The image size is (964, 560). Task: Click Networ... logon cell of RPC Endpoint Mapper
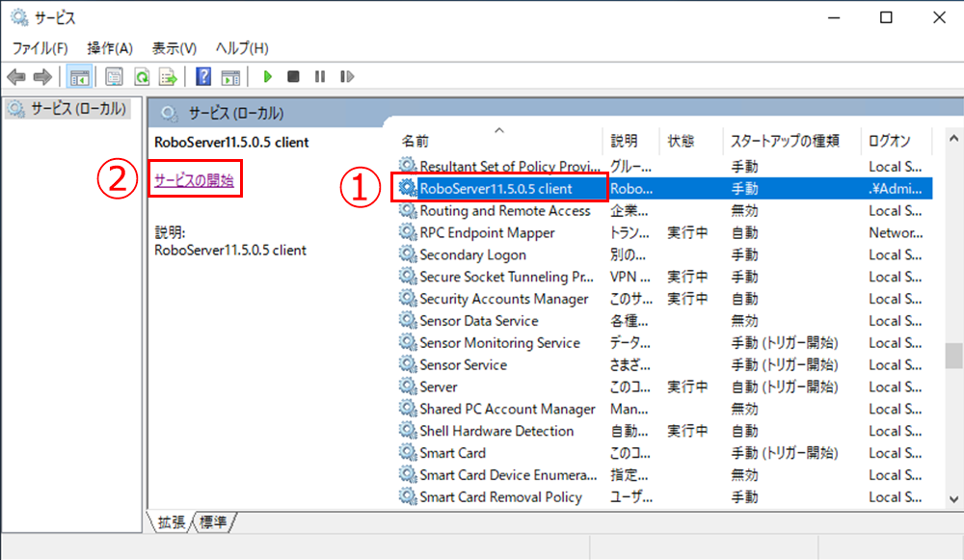pyautogui.click(x=896, y=233)
